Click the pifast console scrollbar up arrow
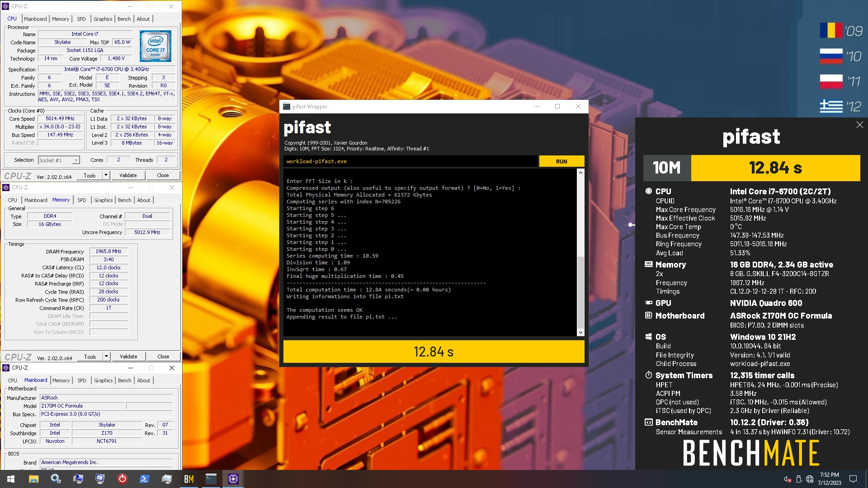This screenshot has height=488, width=868. coord(580,173)
